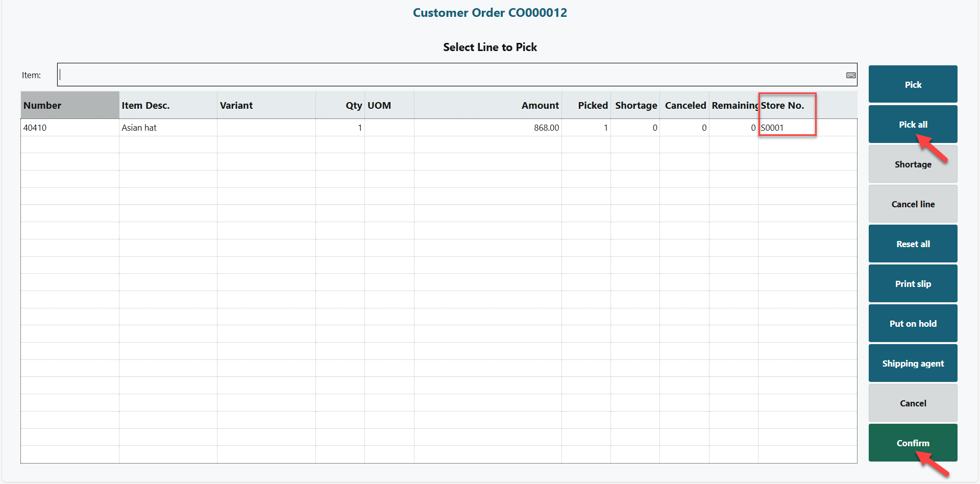Click the gray Cancel button
Viewport: 980px width, 484px height.
(x=912, y=403)
